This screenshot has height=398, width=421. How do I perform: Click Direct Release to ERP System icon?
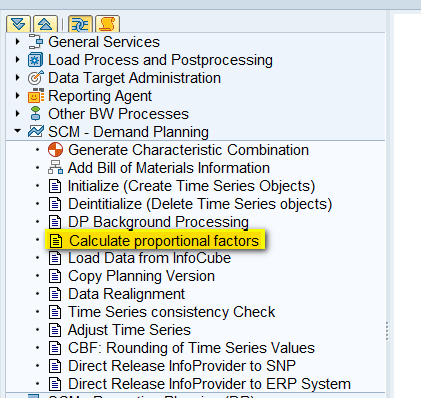point(55,384)
